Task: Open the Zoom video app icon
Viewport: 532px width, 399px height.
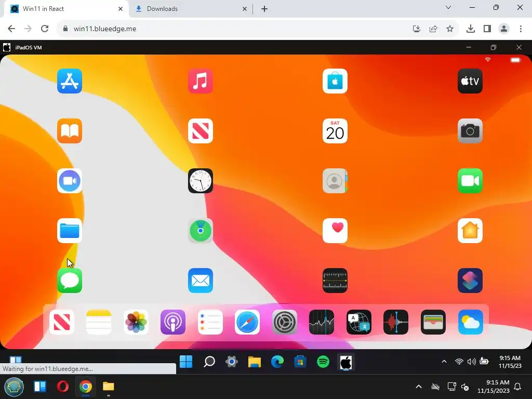Action: pyautogui.click(x=70, y=181)
